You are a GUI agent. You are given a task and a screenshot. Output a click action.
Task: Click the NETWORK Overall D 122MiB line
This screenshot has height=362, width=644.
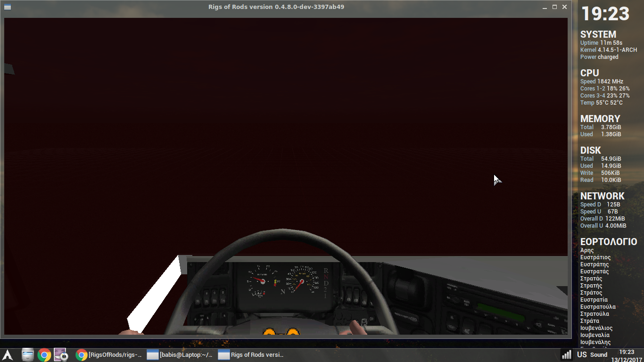(603, 219)
